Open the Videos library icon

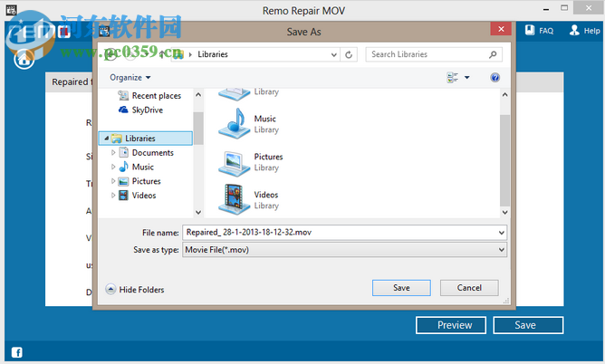click(x=235, y=199)
